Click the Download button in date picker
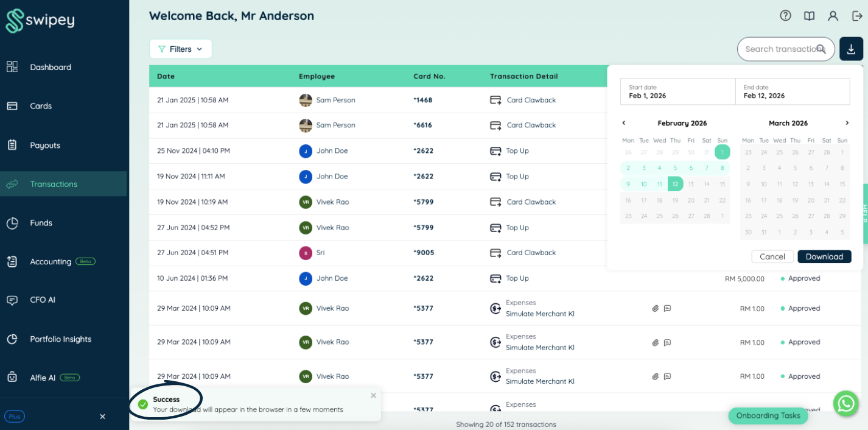 pos(824,256)
